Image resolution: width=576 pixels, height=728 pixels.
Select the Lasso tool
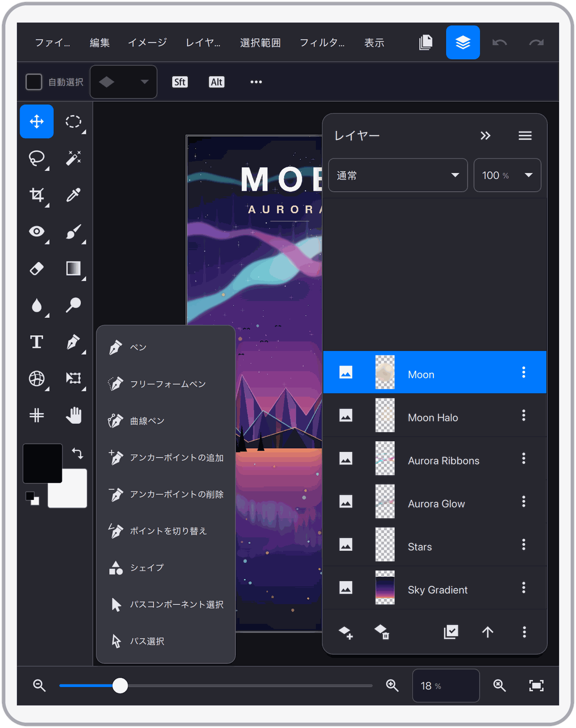(x=36, y=158)
